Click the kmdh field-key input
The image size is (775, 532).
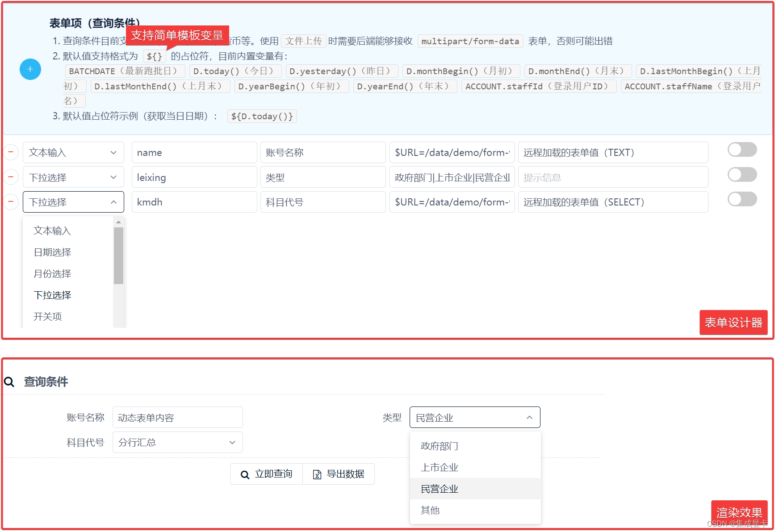click(x=194, y=202)
